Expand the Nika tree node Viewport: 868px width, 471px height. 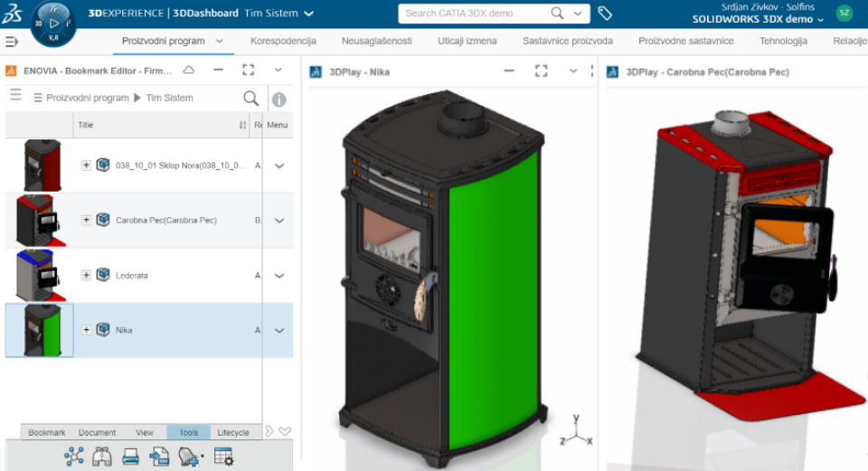(86, 330)
